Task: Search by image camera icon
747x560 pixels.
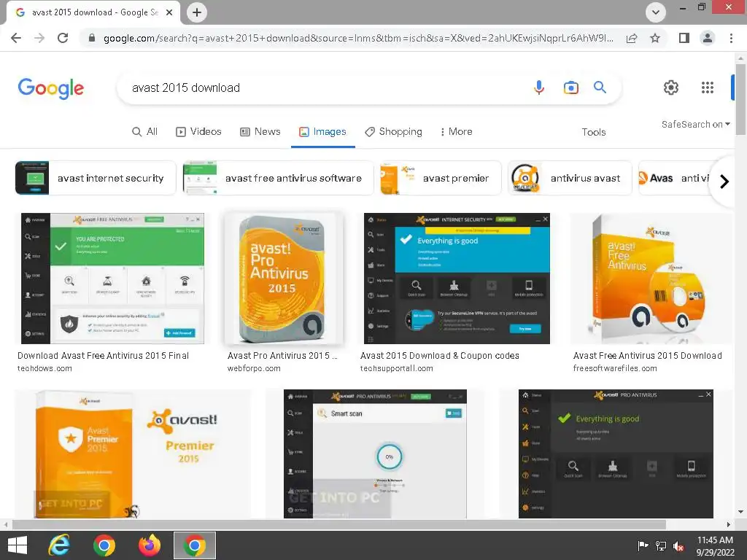Action: (570, 87)
